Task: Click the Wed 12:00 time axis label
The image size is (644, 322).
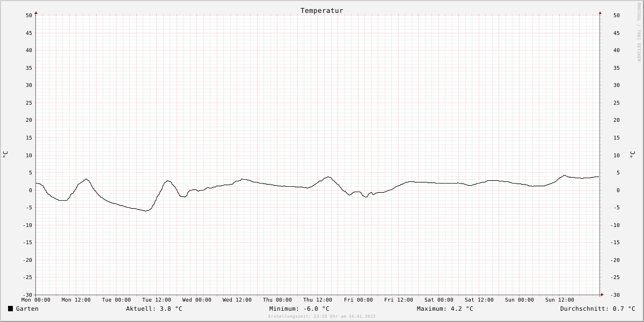Action: (237, 300)
